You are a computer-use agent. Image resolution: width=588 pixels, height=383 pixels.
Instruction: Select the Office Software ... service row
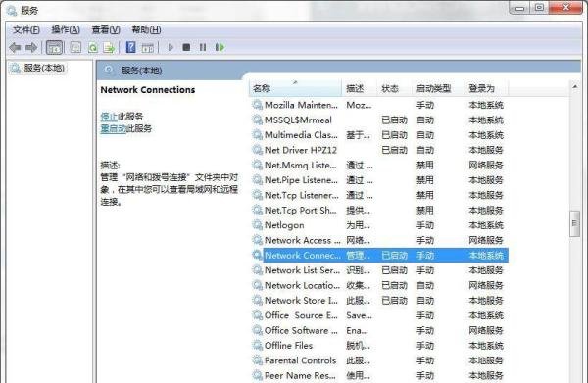click(378, 330)
